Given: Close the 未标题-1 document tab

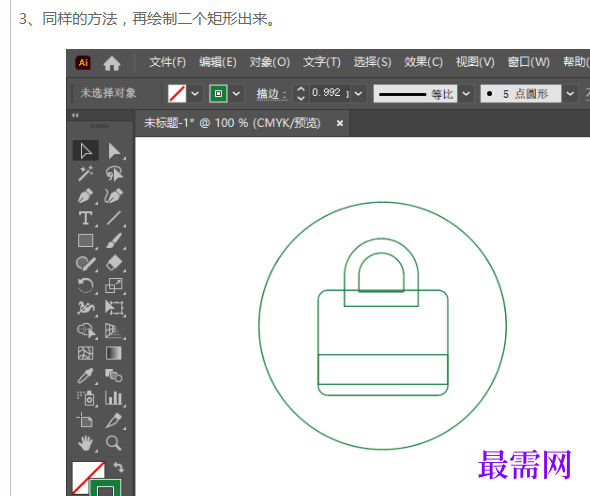Looking at the screenshot, I should pyautogui.click(x=340, y=123).
